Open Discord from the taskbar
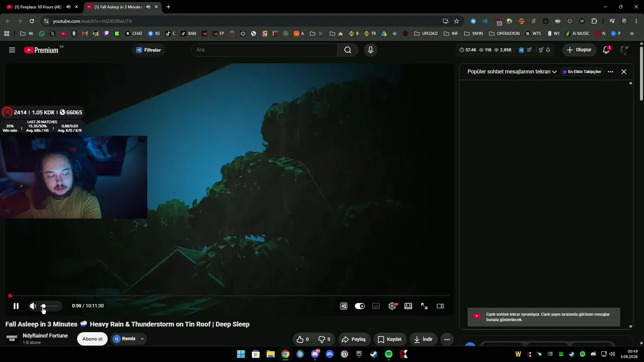This screenshot has width=644, height=362. click(x=315, y=354)
